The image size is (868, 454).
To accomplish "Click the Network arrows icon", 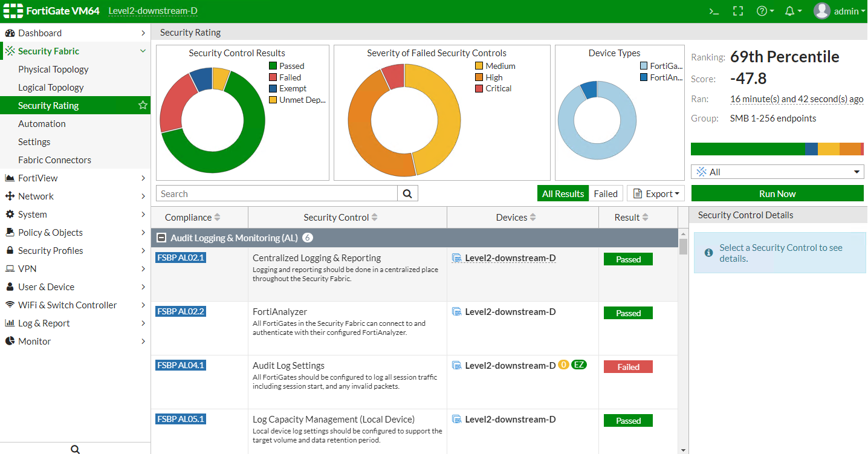I will coord(10,196).
